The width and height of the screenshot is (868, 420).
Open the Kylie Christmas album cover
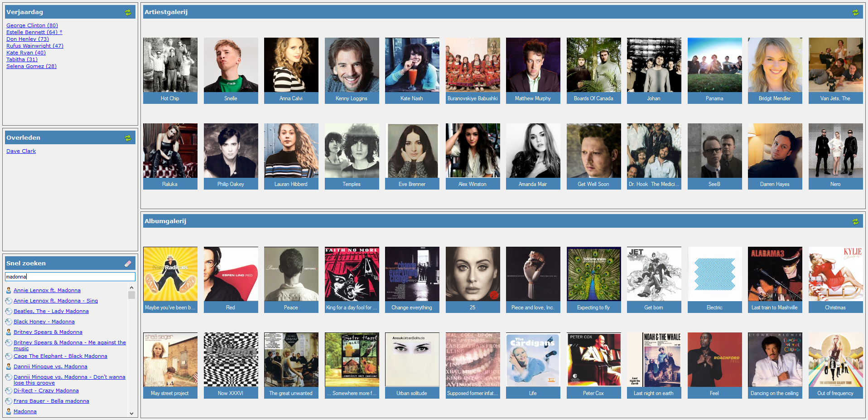(836, 280)
